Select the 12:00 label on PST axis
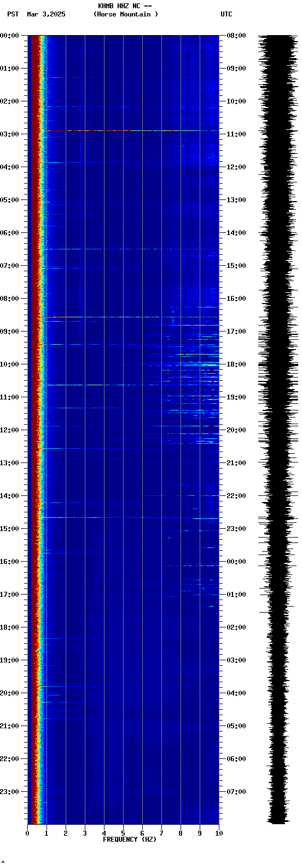This screenshot has height=868, width=302. (10, 430)
